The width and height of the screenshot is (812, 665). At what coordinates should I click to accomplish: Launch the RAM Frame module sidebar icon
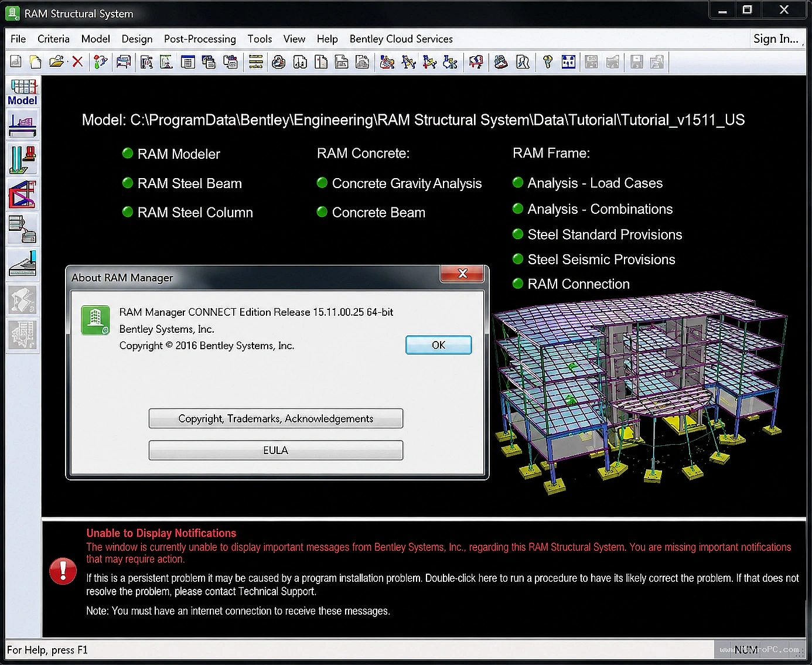23,195
